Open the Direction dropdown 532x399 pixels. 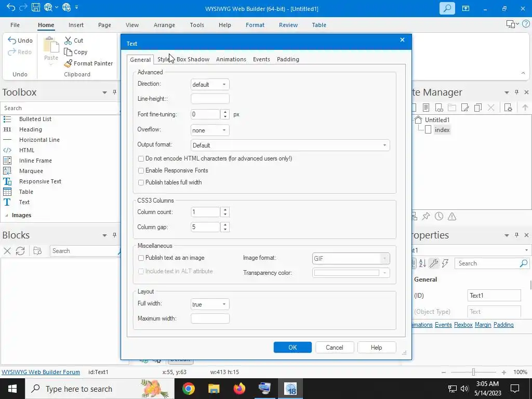[210, 85]
